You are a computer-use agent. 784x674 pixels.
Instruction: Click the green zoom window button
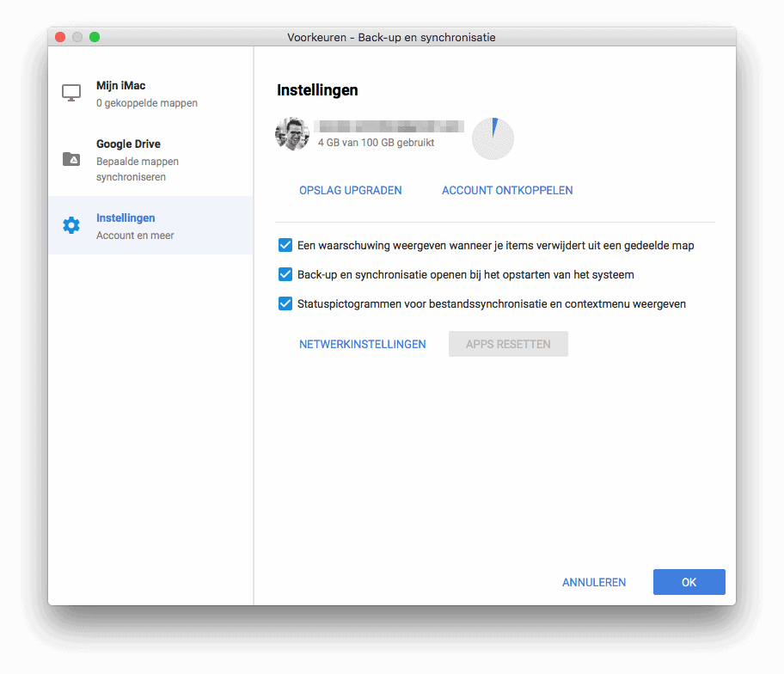(x=95, y=37)
